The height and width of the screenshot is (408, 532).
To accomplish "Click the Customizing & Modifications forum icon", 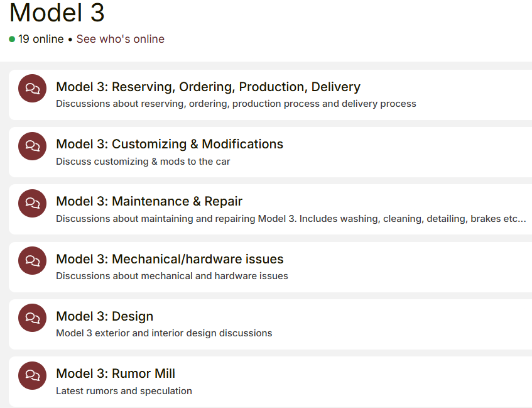I will tap(32, 146).
